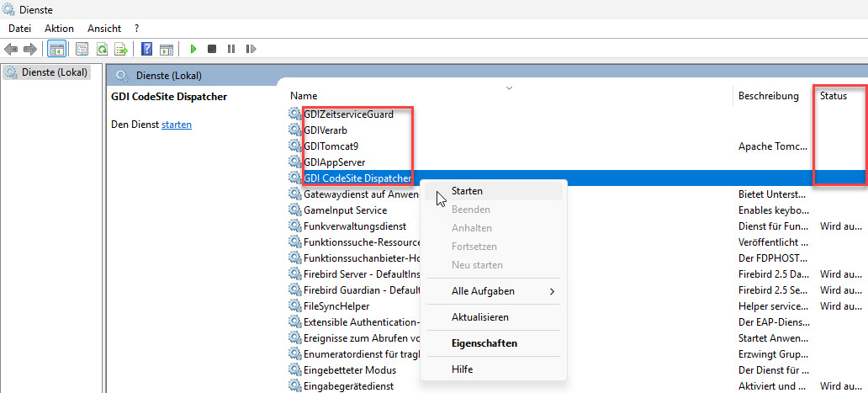The height and width of the screenshot is (393, 868).
Task: Click the Restart service toolbar icon
Action: point(251,50)
